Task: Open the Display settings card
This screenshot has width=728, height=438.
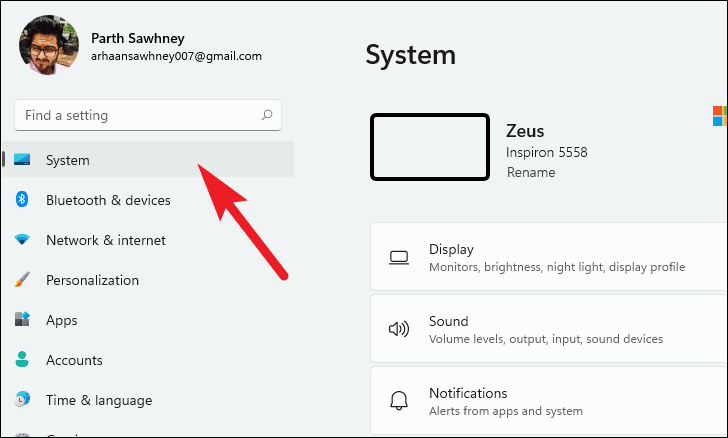Action: 549,257
